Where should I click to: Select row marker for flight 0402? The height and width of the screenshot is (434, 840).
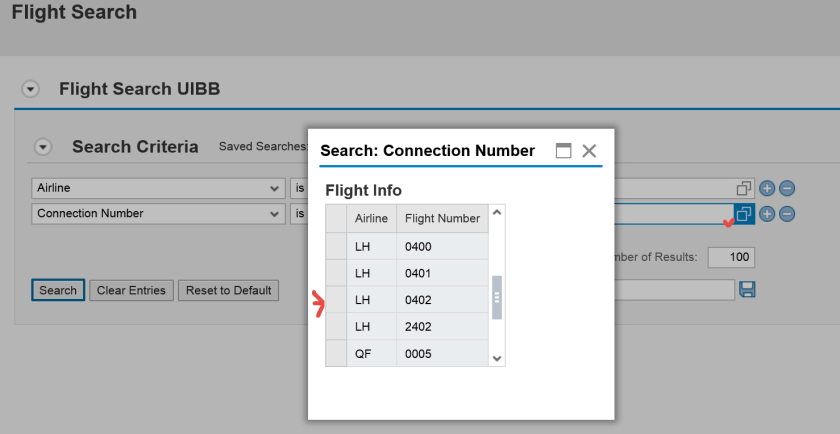(x=336, y=300)
